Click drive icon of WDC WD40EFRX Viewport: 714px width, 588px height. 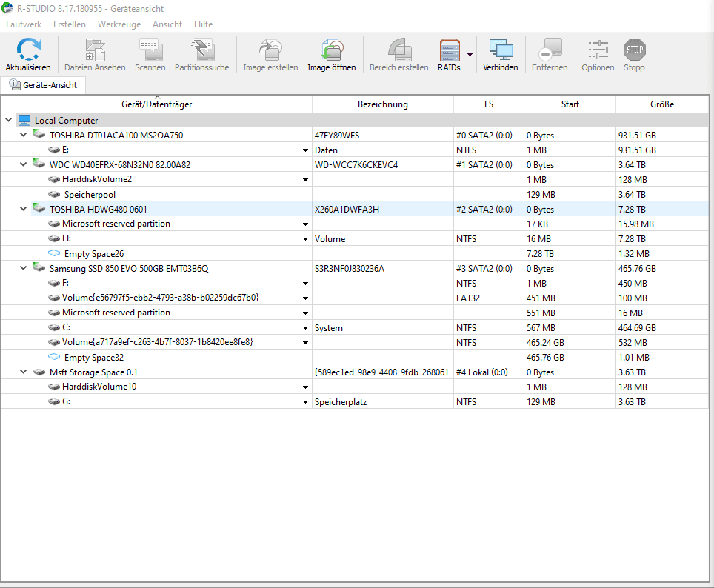[39, 164]
